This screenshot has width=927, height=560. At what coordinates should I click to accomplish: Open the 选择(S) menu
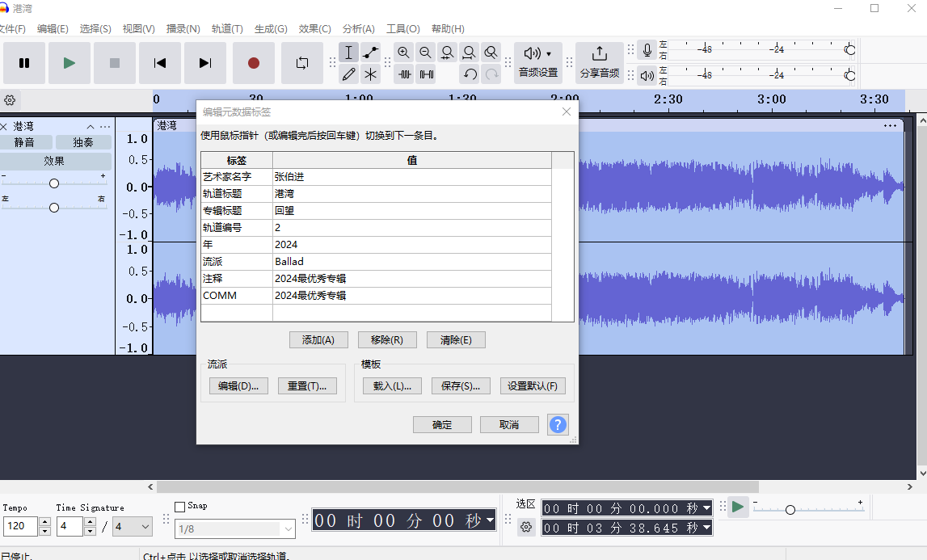(95, 29)
